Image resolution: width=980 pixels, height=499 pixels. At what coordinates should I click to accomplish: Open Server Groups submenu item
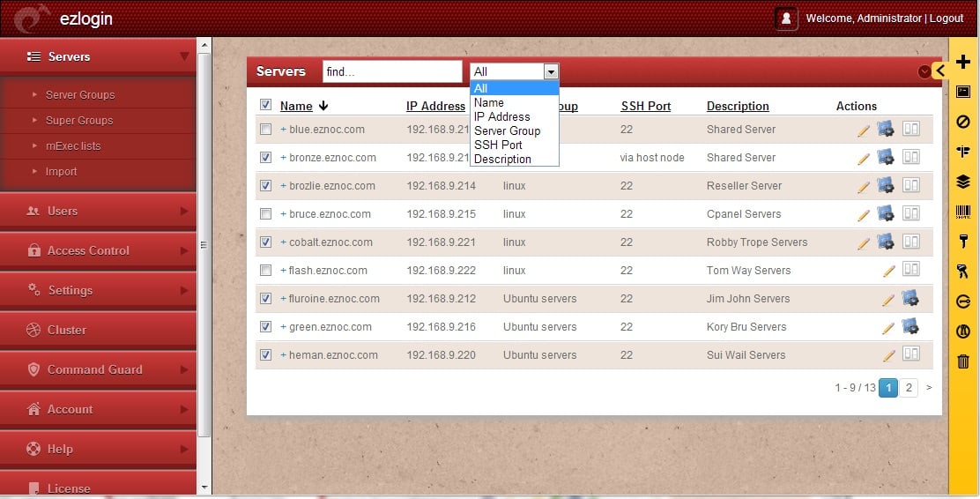pos(80,95)
